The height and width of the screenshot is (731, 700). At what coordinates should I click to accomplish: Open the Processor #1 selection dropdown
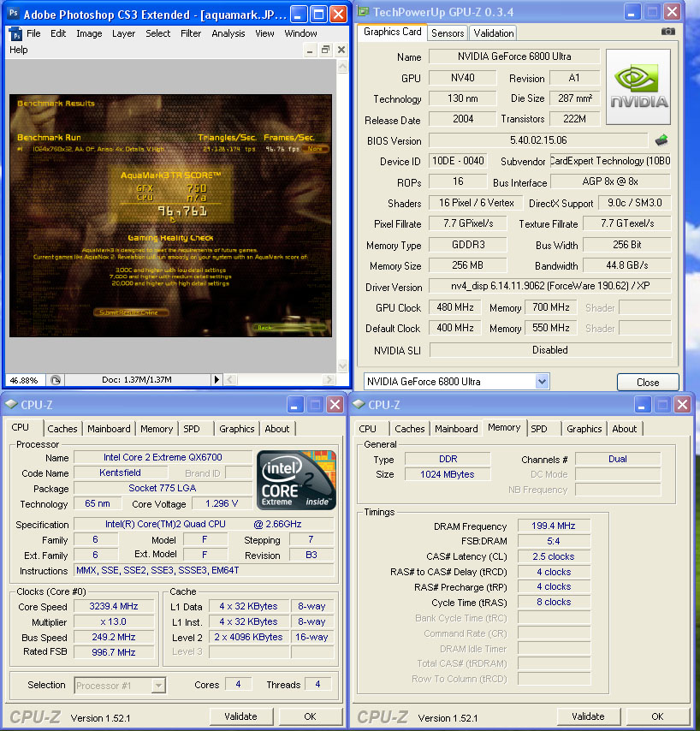pyautogui.click(x=159, y=686)
